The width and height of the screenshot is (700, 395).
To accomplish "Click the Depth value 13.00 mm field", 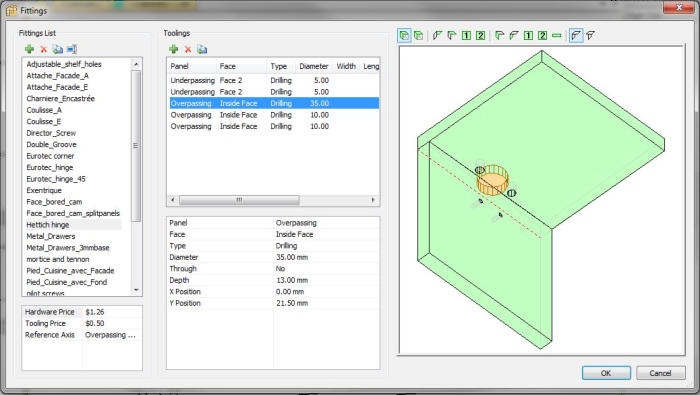I will point(326,280).
